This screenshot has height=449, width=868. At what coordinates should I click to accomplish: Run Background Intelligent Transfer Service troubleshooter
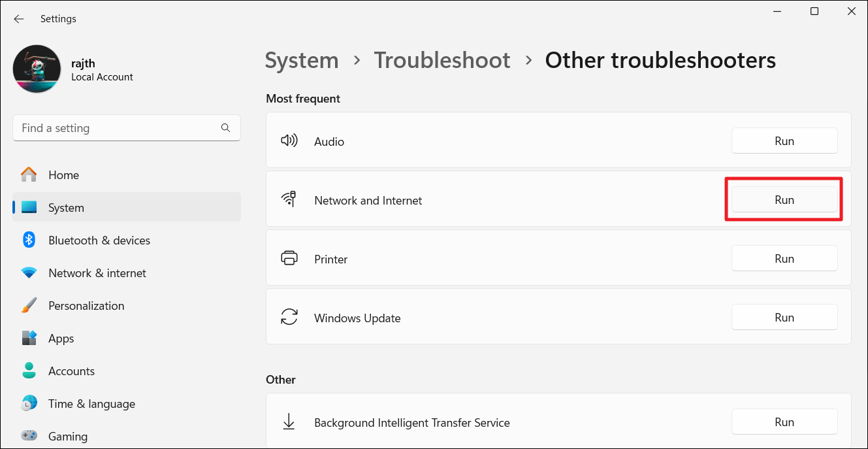(784, 422)
